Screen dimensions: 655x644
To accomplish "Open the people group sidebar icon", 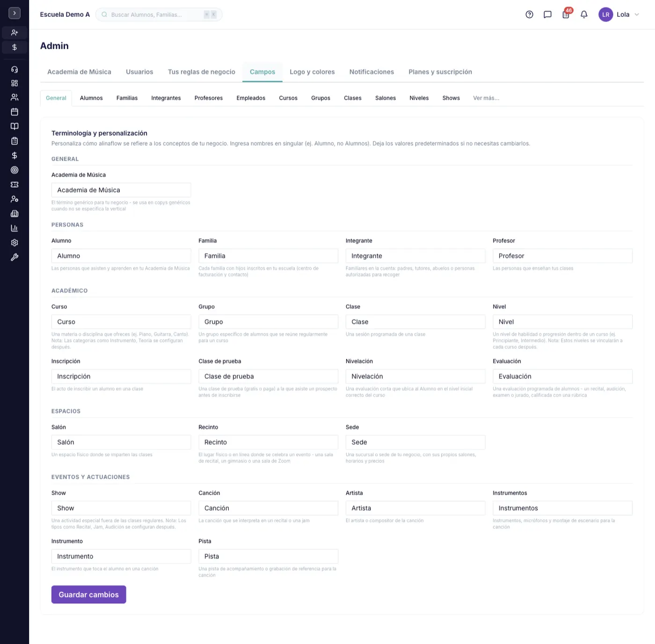I will [15, 97].
